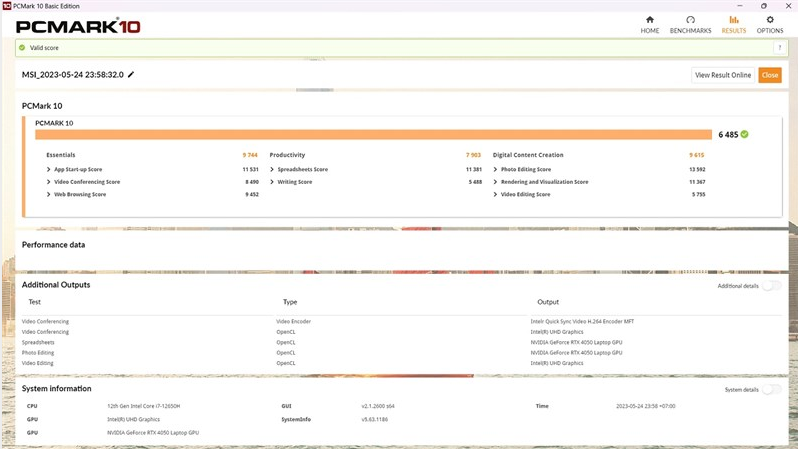798x449 pixels.
Task: Close the result with the orange Close button
Action: [770, 75]
